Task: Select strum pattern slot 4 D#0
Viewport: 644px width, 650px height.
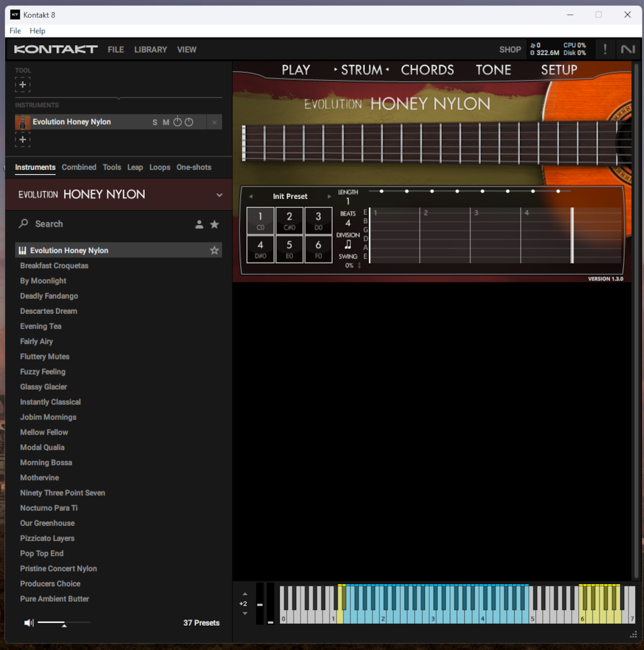Action: coord(260,249)
